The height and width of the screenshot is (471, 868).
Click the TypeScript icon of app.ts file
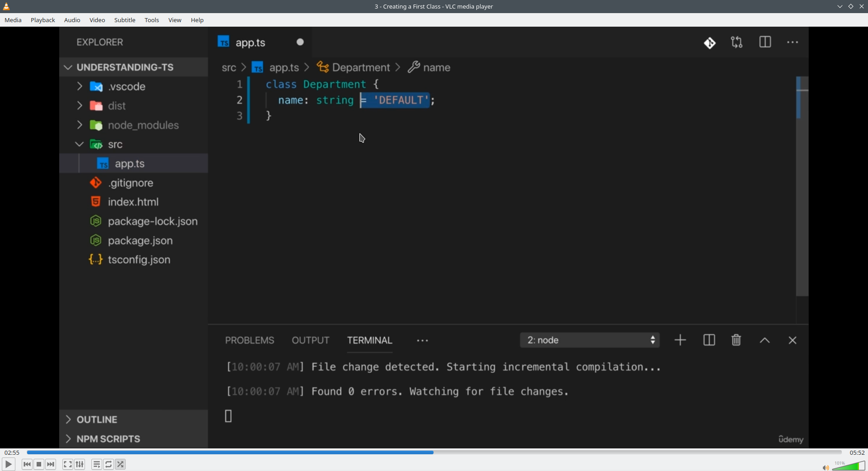(103, 163)
